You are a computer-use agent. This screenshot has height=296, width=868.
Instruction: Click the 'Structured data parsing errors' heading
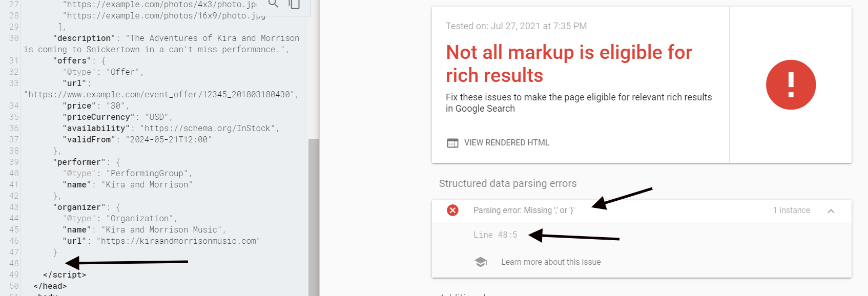tap(508, 183)
